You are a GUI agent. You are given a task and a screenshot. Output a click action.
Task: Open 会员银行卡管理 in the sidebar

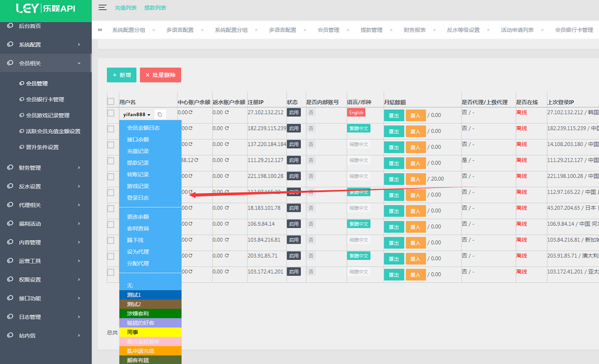tap(45, 100)
